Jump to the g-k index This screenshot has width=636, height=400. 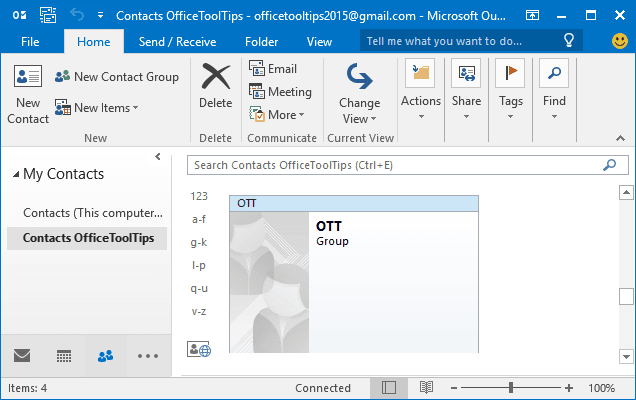click(199, 243)
